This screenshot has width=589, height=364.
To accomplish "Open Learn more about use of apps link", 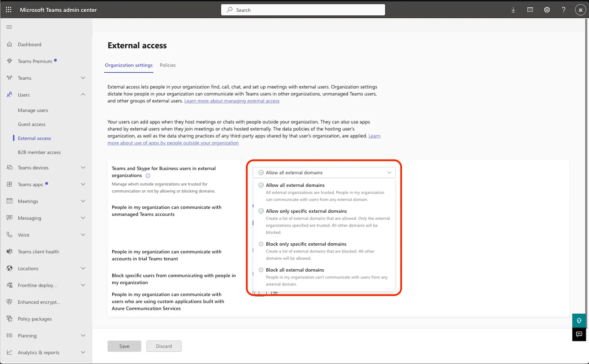I will (173, 143).
